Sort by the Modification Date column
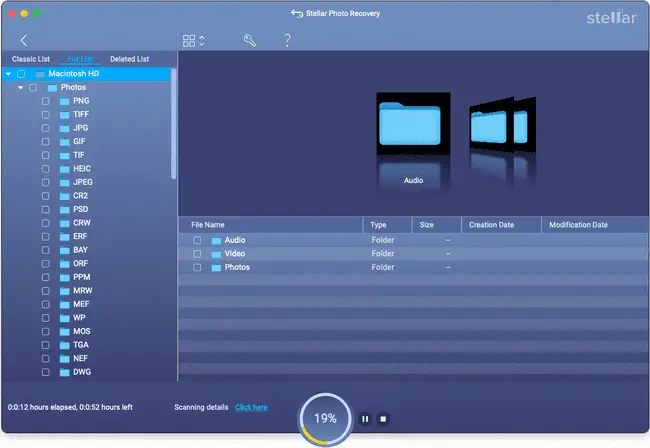Viewport: 650px width, 448px height. coord(595,225)
